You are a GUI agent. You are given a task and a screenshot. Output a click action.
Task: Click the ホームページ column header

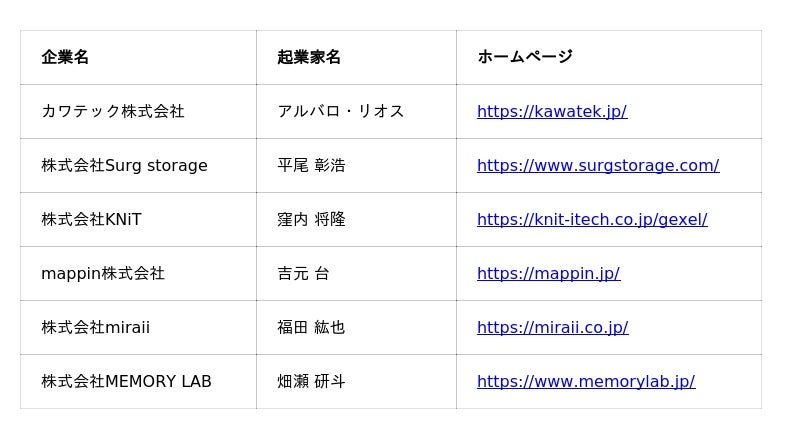pos(525,57)
